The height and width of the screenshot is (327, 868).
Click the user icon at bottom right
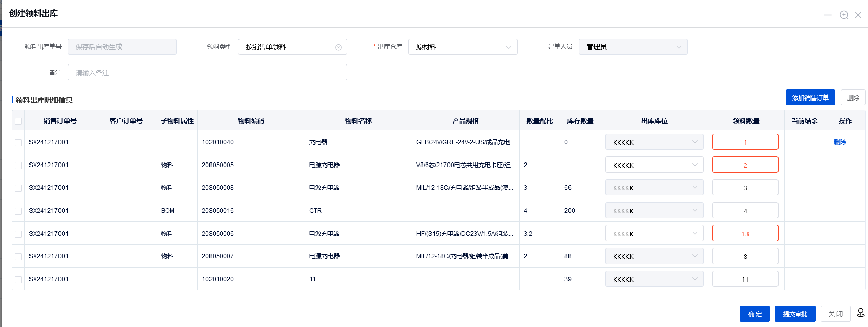click(860, 313)
